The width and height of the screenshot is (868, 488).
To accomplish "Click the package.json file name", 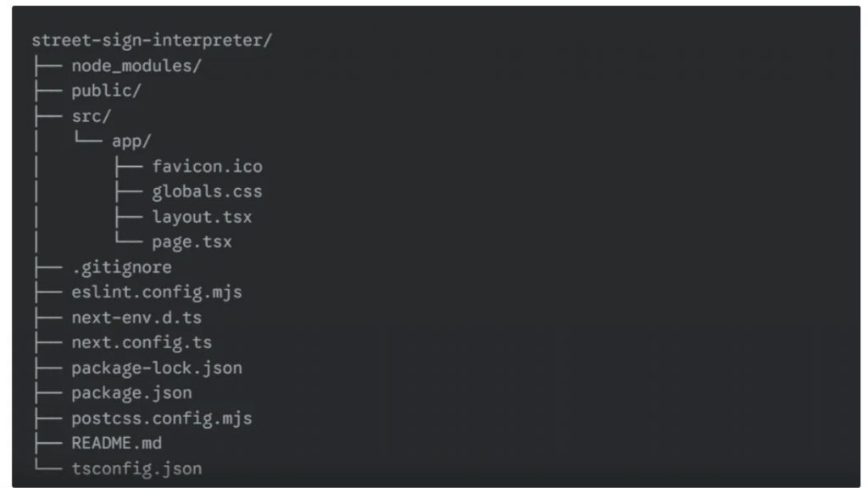I will click(131, 393).
